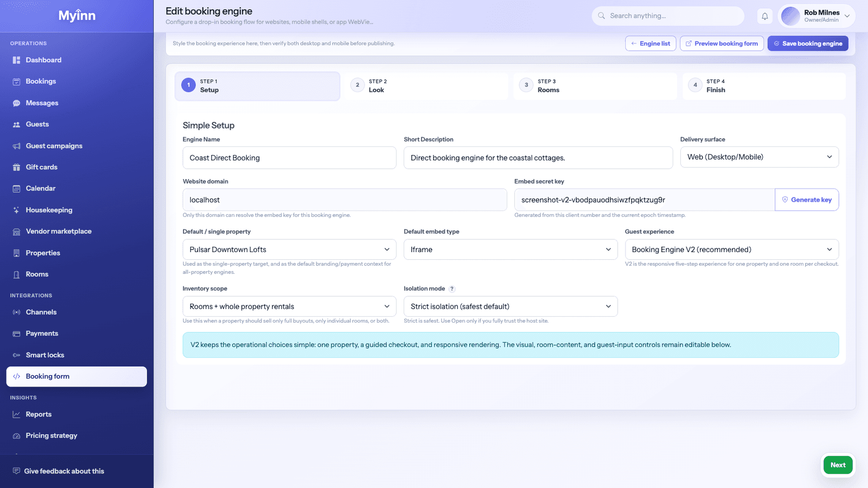
Task: Open the Delivery surface dropdown
Action: tap(759, 157)
